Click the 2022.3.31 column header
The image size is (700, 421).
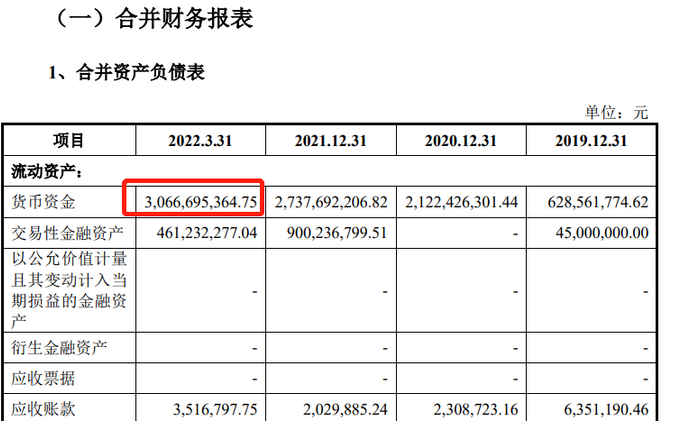click(x=200, y=141)
